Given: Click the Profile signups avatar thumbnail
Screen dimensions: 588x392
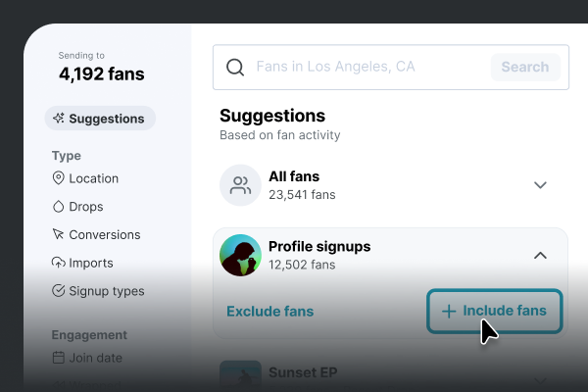Looking at the screenshot, I should [x=240, y=256].
